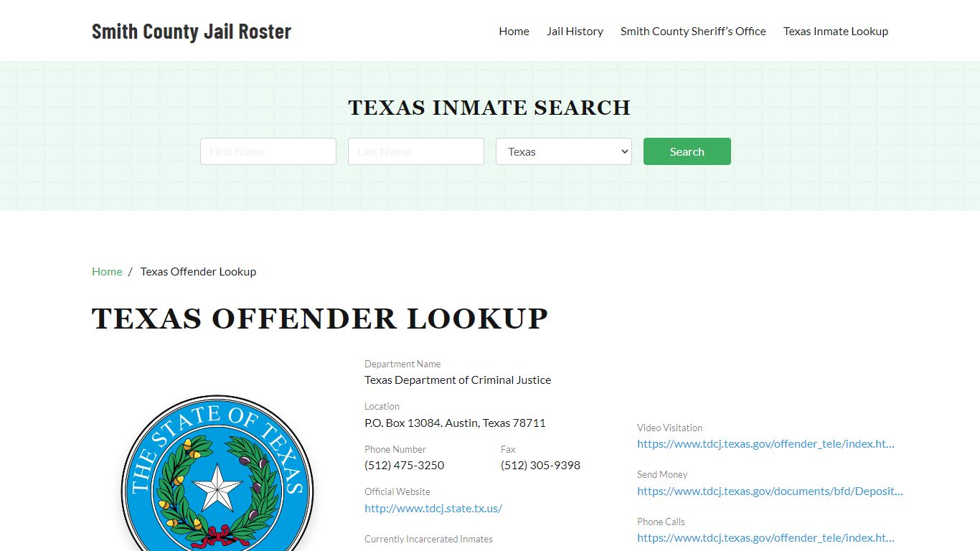
Task: Click the P.O. Box 13084 Austin address
Action: tap(455, 423)
